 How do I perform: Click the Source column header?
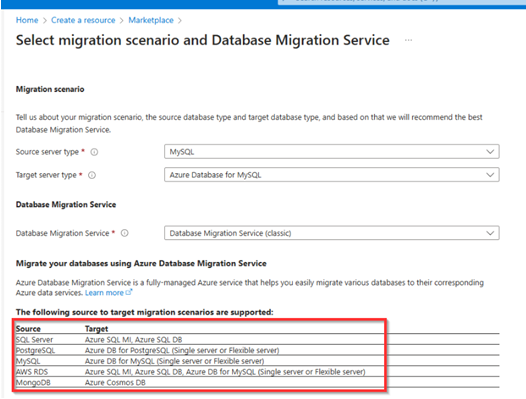pos(28,329)
